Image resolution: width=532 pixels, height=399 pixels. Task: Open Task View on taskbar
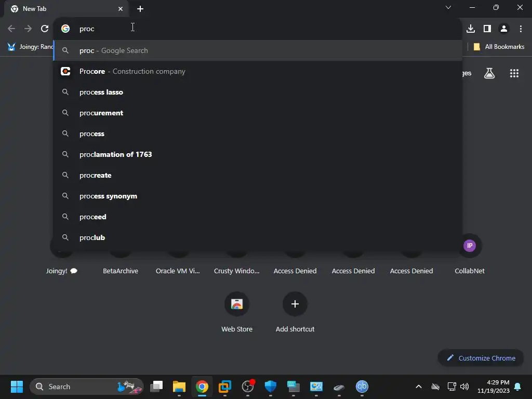click(x=156, y=387)
